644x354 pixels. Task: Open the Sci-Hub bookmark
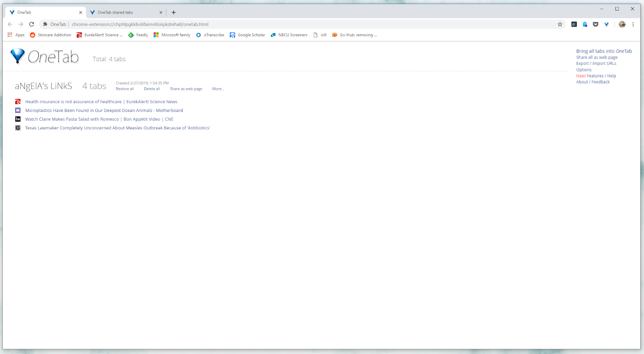click(x=355, y=35)
